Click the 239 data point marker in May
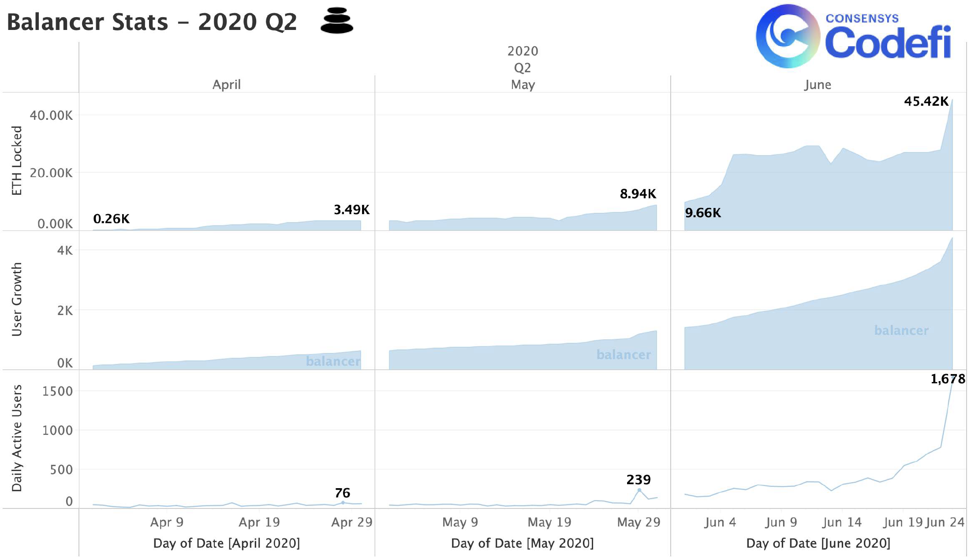This screenshot has height=560, width=971. pos(639,490)
